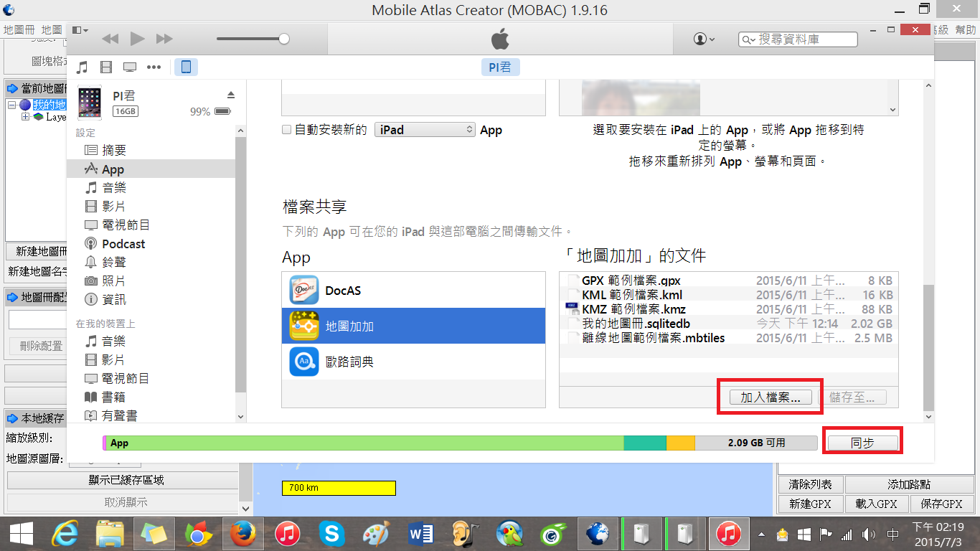Click 清除列表 button in MOBAC
Image resolution: width=980 pixels, height=551 pixels.
coord(811,485)
